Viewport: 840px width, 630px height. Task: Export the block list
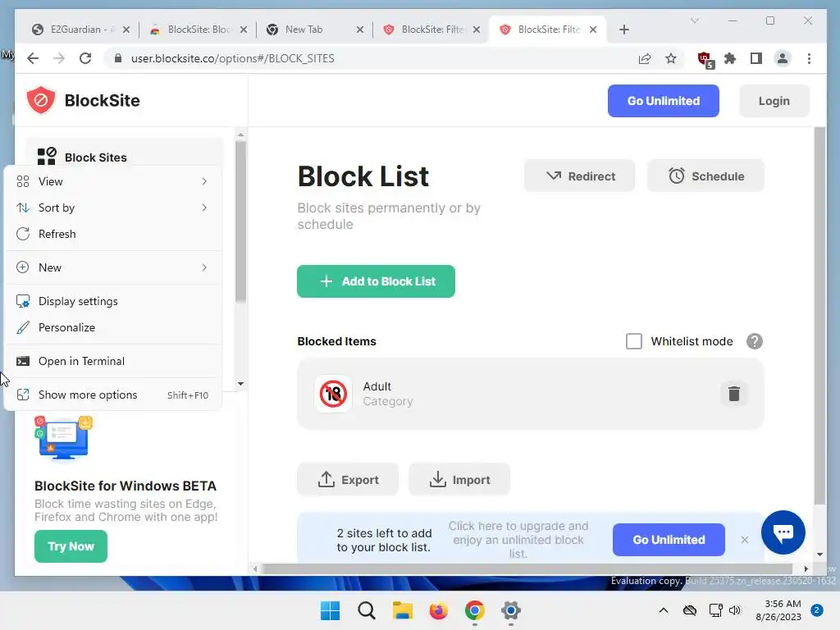pos(348,479)
